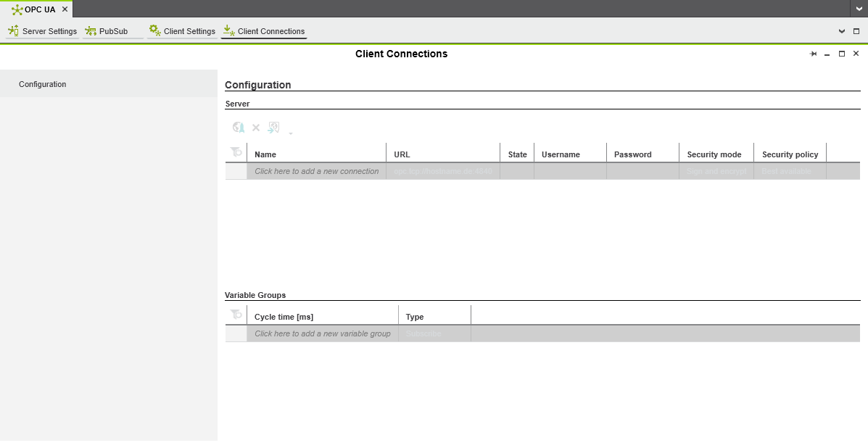The width and height of the screenshot is (868, 448).
Task: Pin the Client Connections panel
Action: tap(813, 54)
